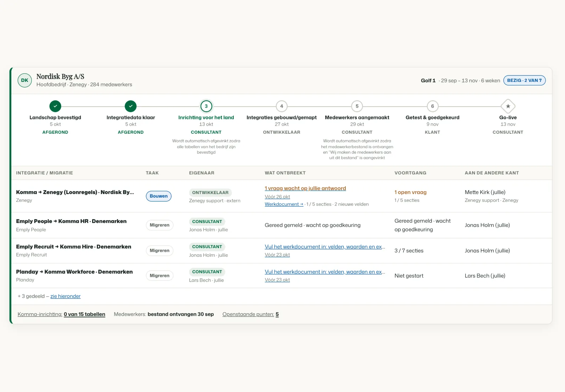Click the 'Niet gestart' progress value
Image resolution: width=565 pixels, height=392 pixels.
tap(409, 276)
